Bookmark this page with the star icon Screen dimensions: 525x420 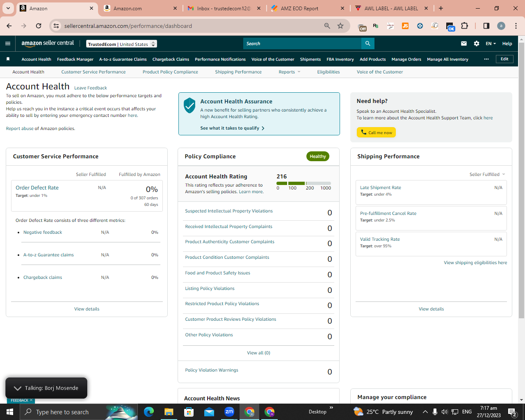point(340,26)
